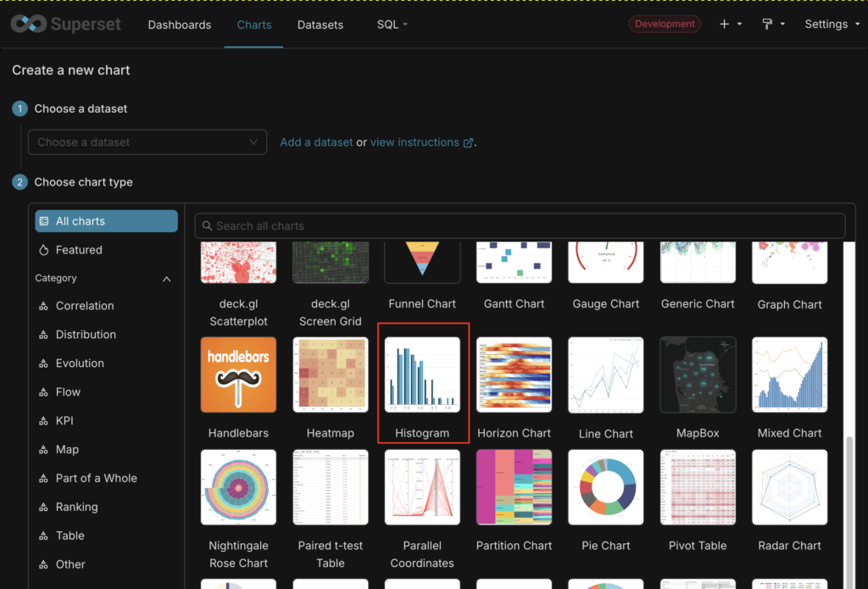This screenshot has height=589, width=868.
Task: Click the Superset logo icon
Action: point(28,24)
